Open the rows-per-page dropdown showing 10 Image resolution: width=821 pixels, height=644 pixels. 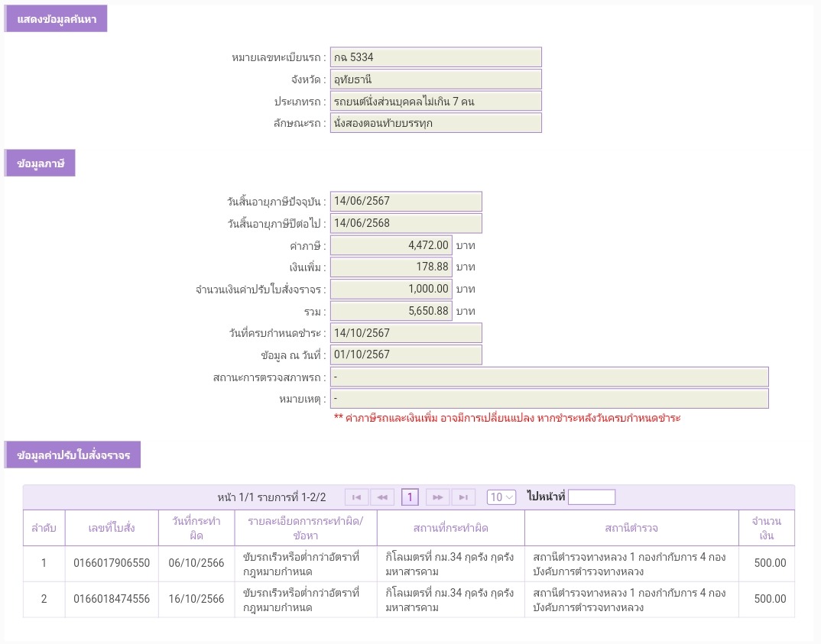coord(501,497)
